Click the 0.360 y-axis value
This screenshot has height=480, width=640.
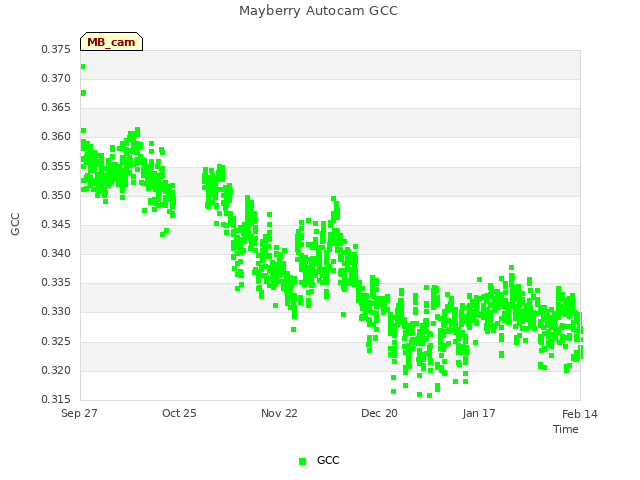[x=56, y=136]
